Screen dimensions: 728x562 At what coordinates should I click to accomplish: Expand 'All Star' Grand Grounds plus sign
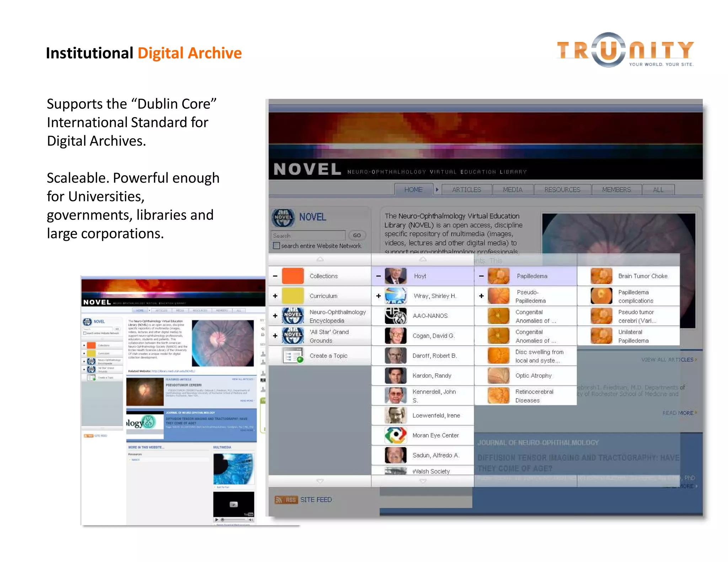275,336
